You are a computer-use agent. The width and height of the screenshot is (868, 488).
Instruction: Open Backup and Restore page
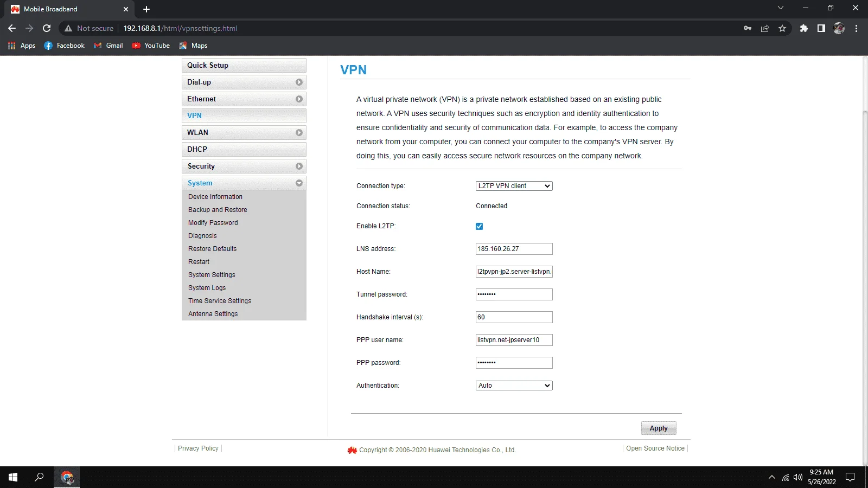[x=218, y=210]
